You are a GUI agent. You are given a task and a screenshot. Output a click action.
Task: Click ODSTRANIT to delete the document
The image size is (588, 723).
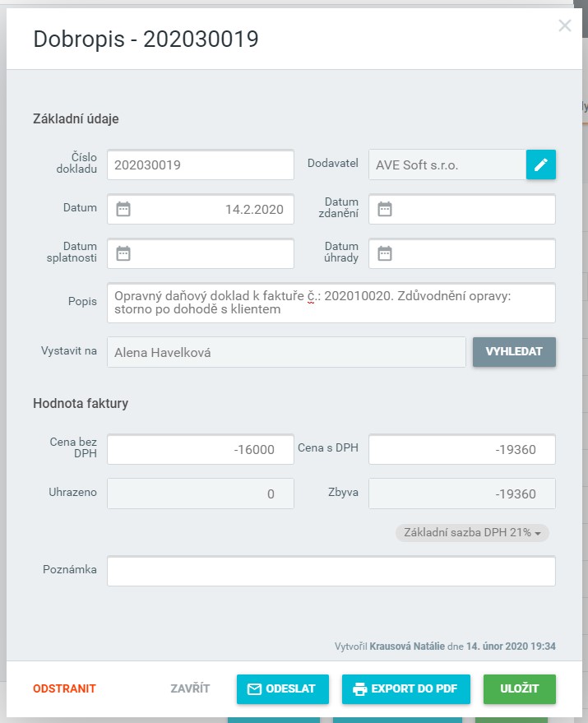64,689
